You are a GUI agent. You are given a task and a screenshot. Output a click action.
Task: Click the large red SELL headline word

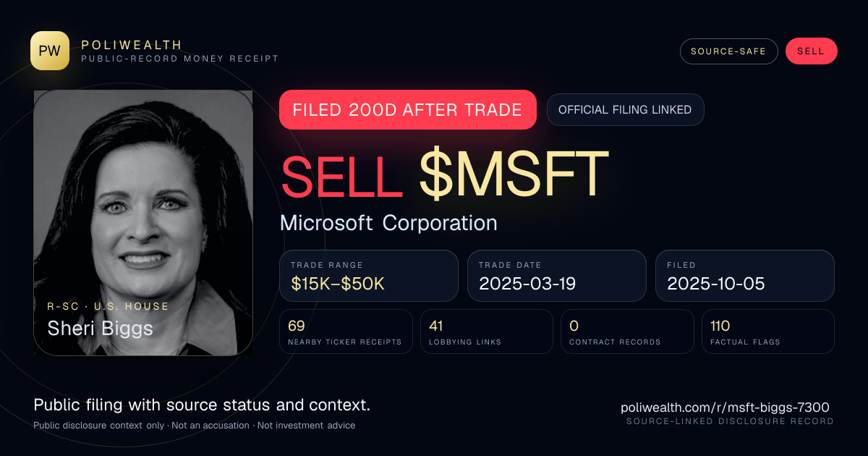pyautogui.click(x=341, y=175)
